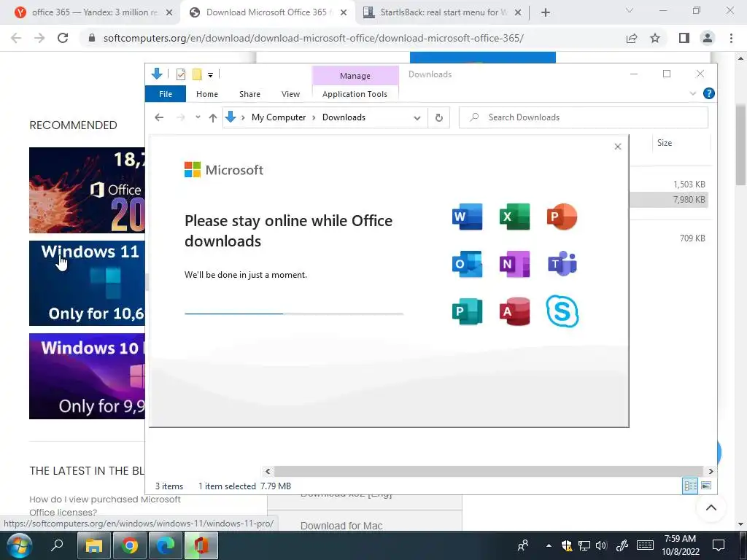This screenshot has height=560, width=747.
Task: Select the 7,980 KB file row
Action: tap(669, 200)
